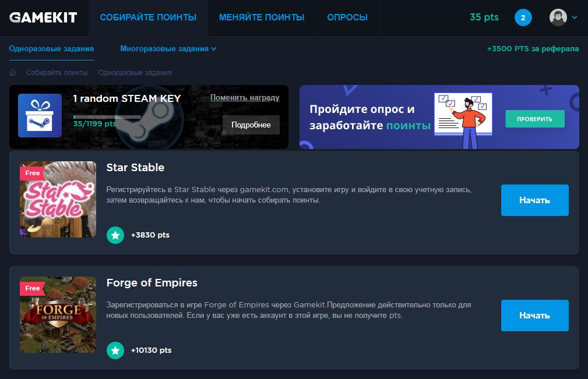Click the Поменять награду link
Screen dimensions: 588x379
coord(245,97)
